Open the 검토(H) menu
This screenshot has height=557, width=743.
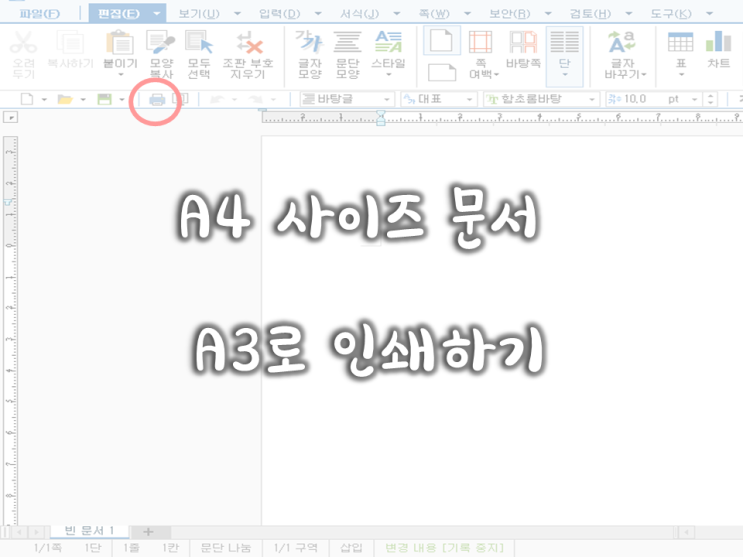point(590,13)
